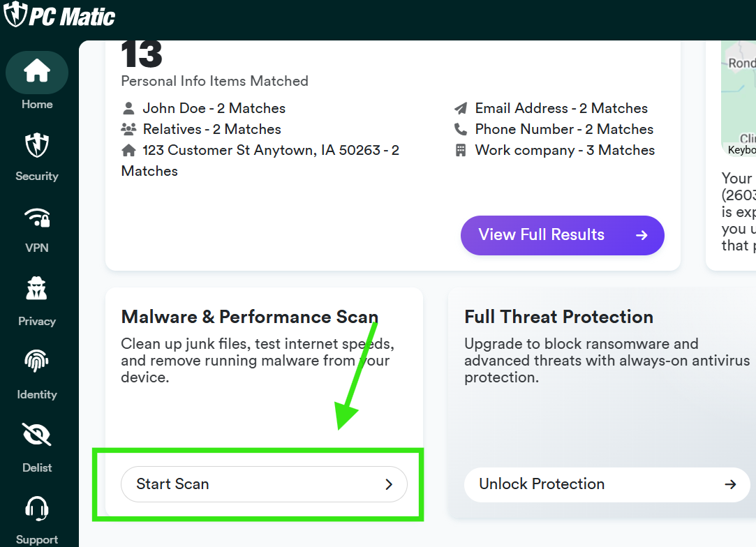Select the Relatives matches entry
Viewport: 756px width, 547px height.
point(201,129)
